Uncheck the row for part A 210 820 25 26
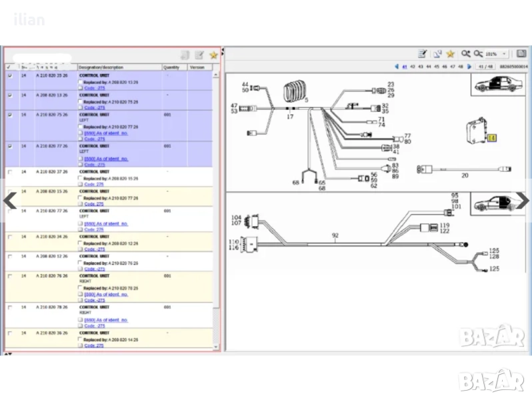This screenshot has height=400, width=532. pyautogui.click(x=9, y=76)
